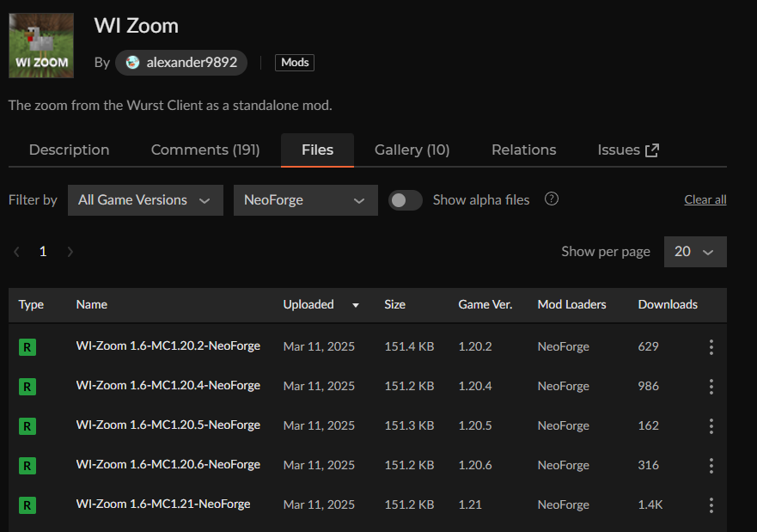Open the three-dot menu for the 1.20.6 file
The height and width of the screenshot is (532, 757).
click(711, 466)
